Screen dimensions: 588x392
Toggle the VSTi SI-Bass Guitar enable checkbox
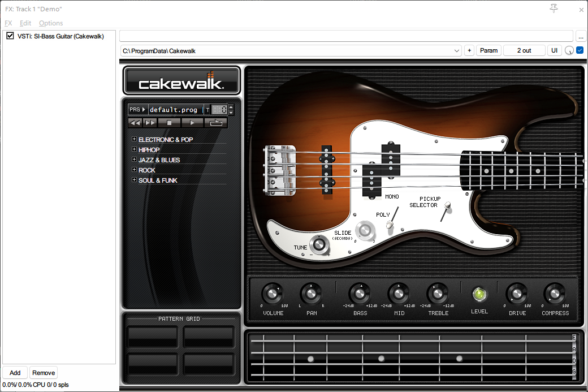pos(10,36)
